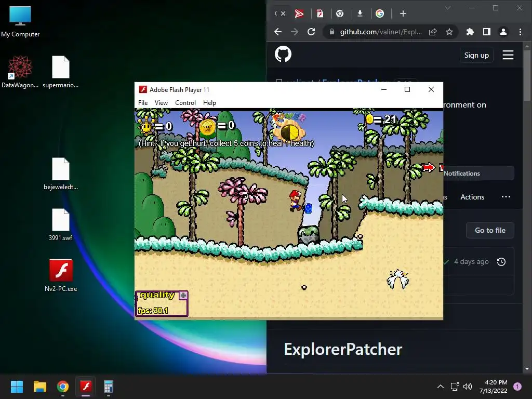The image size is (532, 399).
Task: Toggle Chrome side panel
Action: click(486, 32)
